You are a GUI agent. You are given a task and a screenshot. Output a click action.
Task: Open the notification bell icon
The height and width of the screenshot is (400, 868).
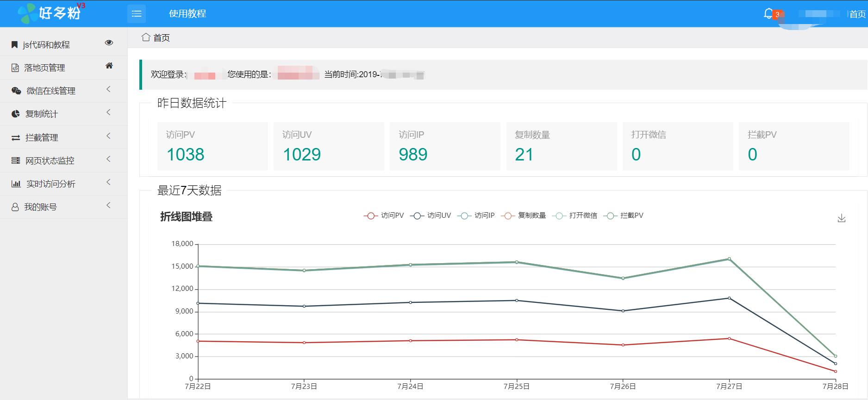tap(768, 13)
